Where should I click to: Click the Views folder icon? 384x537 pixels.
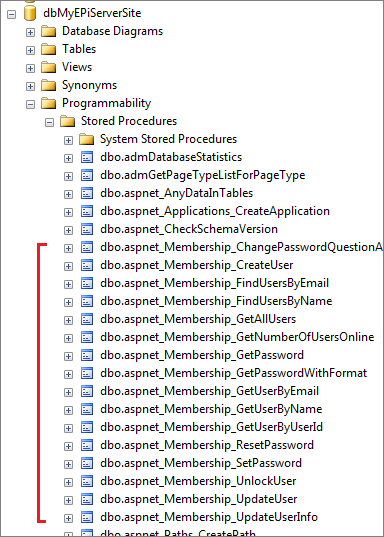49,67
